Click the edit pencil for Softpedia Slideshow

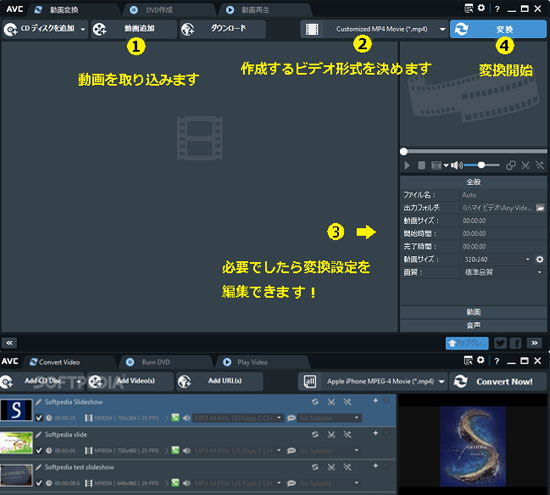(39, 402)
